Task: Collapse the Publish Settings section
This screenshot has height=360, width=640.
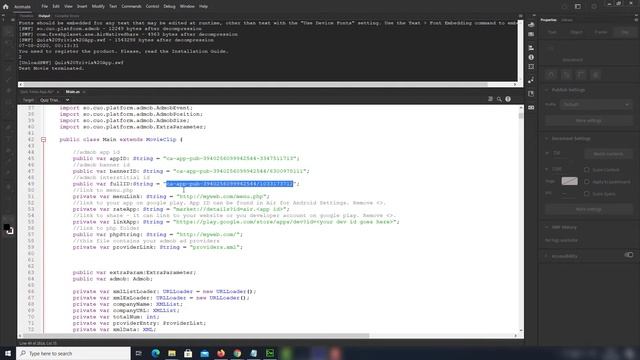Action: (547, 90)
